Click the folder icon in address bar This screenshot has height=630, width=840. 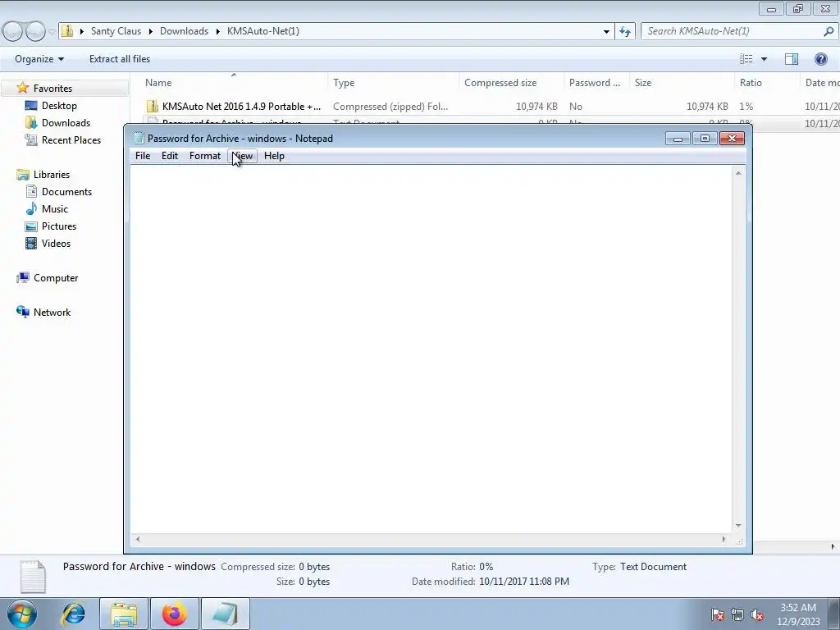(67, 31)
